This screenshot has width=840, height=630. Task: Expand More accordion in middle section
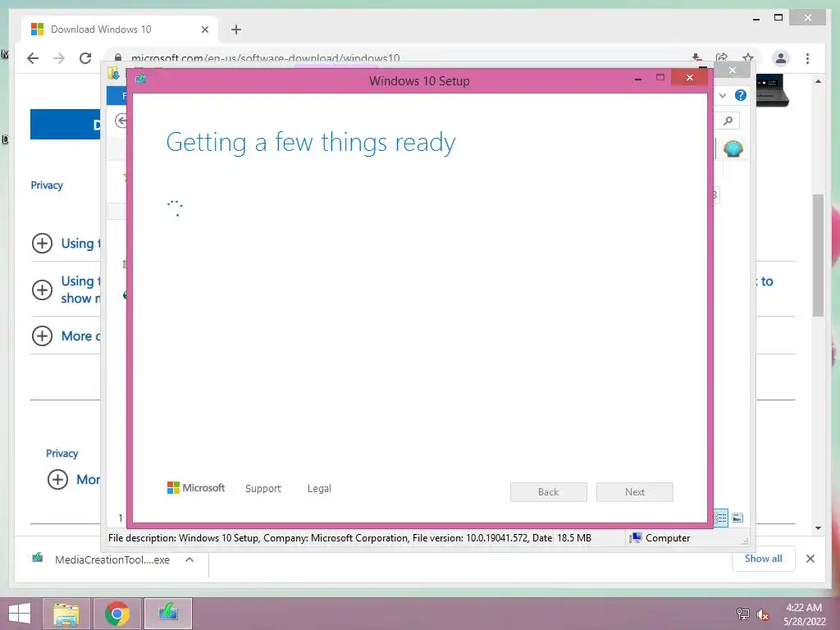pos(43,336)
